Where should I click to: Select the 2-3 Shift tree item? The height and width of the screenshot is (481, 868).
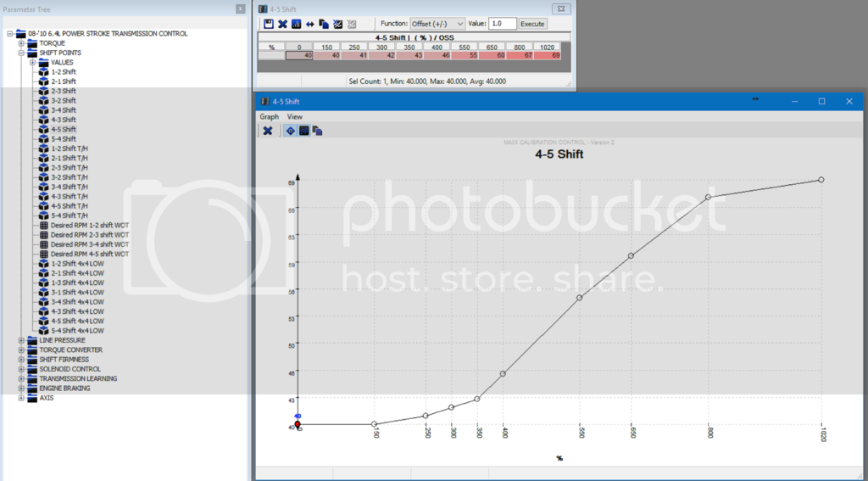tap(63, 91)
